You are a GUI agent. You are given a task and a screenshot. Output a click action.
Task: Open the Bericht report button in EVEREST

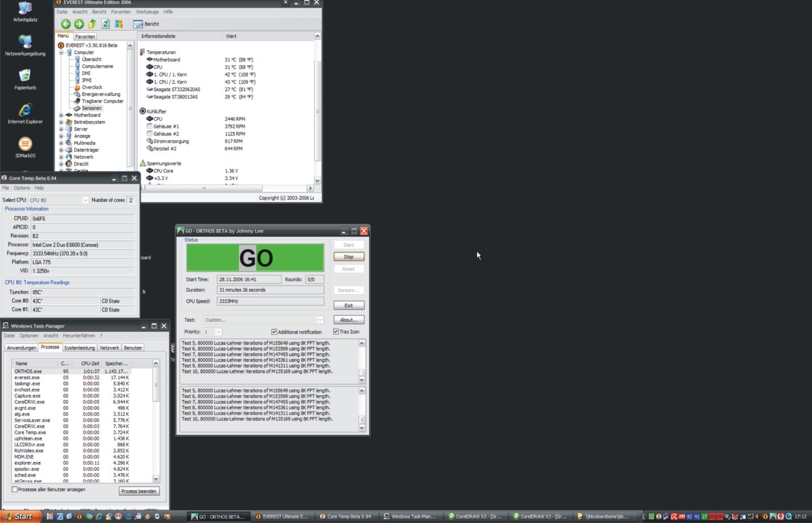click(146, 24)
